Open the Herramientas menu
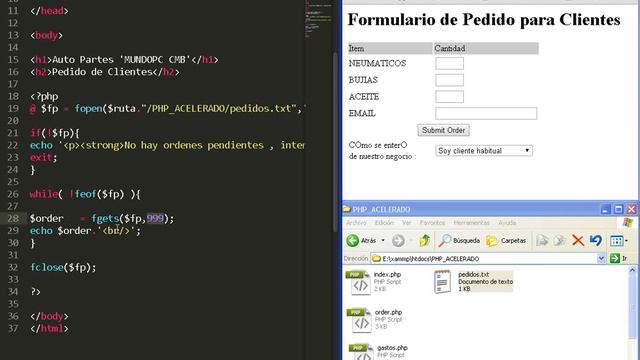 (x=471, y=223)
